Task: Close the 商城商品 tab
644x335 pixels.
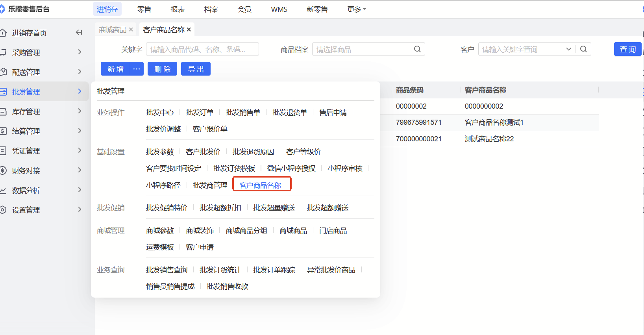Action: 131,30
